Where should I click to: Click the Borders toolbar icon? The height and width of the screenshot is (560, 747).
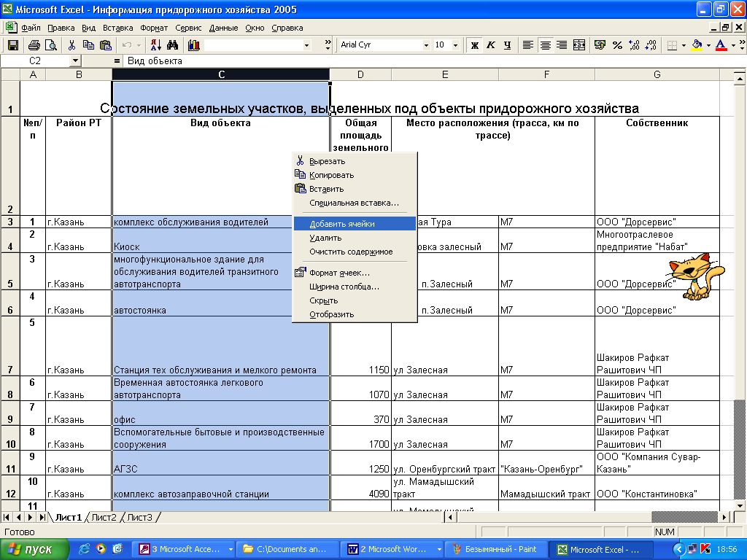point(672,45)
